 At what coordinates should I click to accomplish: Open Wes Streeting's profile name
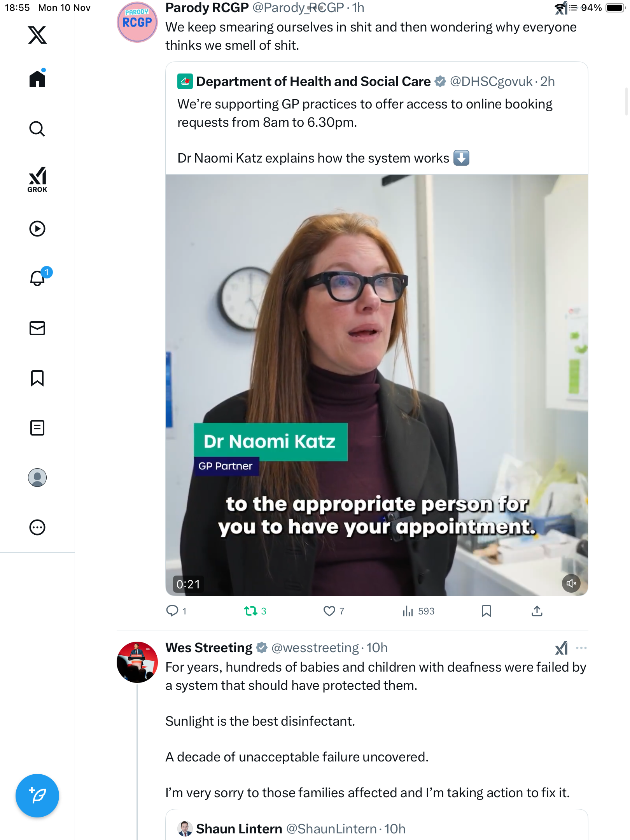coord(209,648)
